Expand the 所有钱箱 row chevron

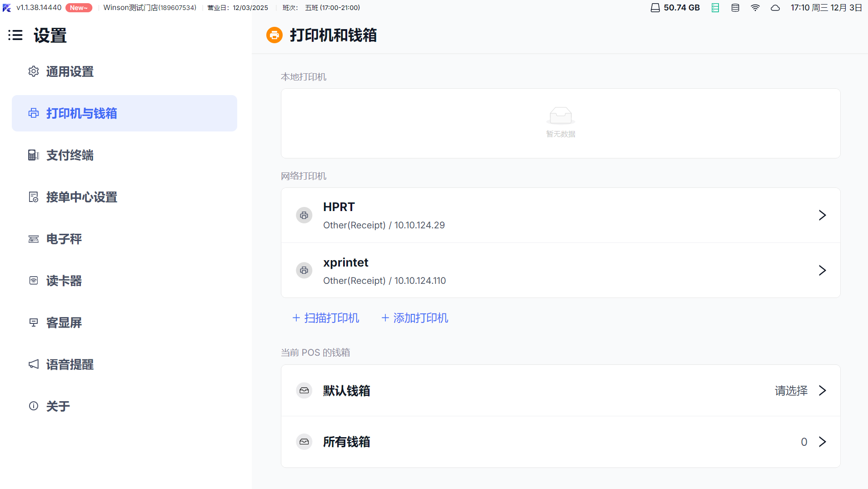coord(822,442)
